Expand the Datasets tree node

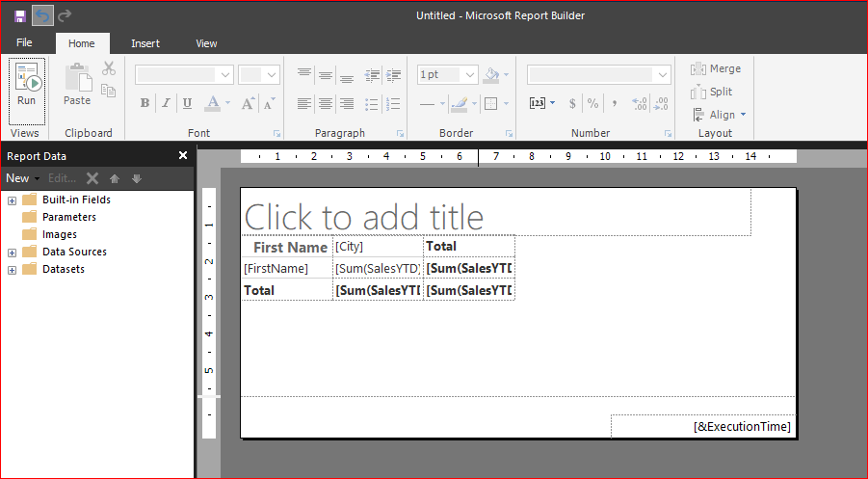13,270
